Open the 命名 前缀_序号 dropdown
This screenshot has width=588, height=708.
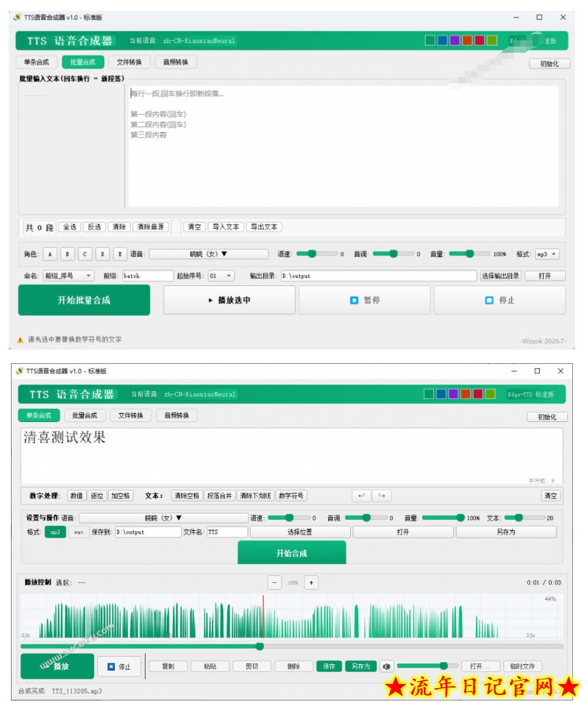pyautogui.click(x=68, y=276)
